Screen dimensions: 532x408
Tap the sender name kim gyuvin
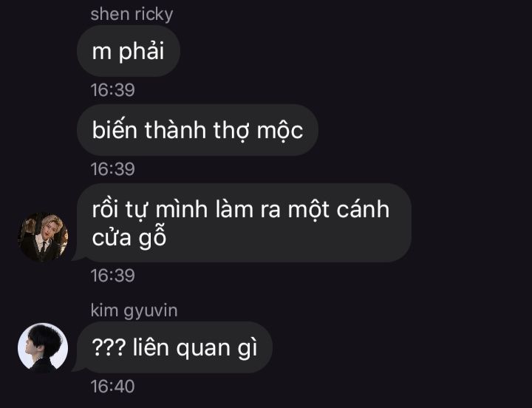click(134, 311)
